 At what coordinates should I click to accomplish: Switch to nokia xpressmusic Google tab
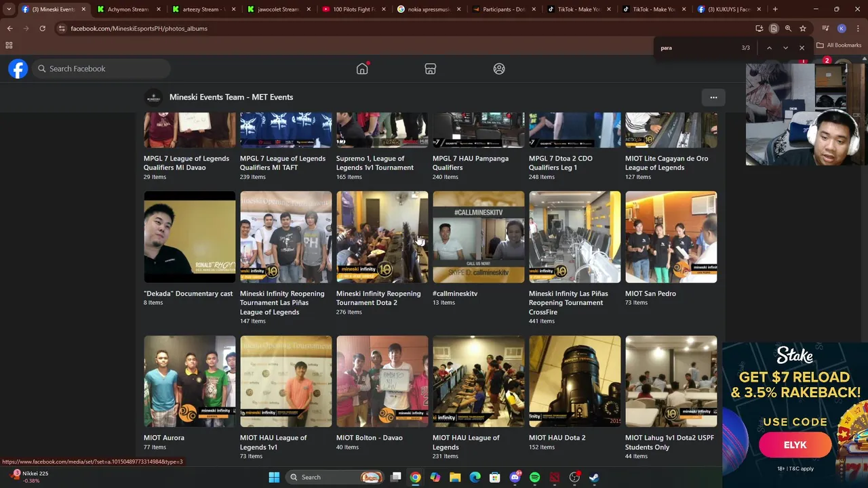click(428, 9)
